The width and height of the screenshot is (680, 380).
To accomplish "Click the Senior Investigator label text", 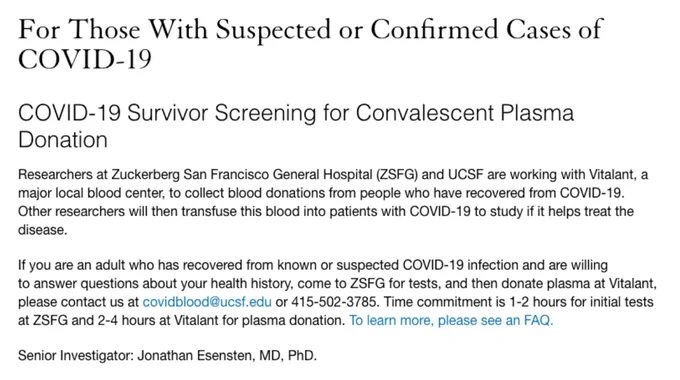I will pos(76,356).
